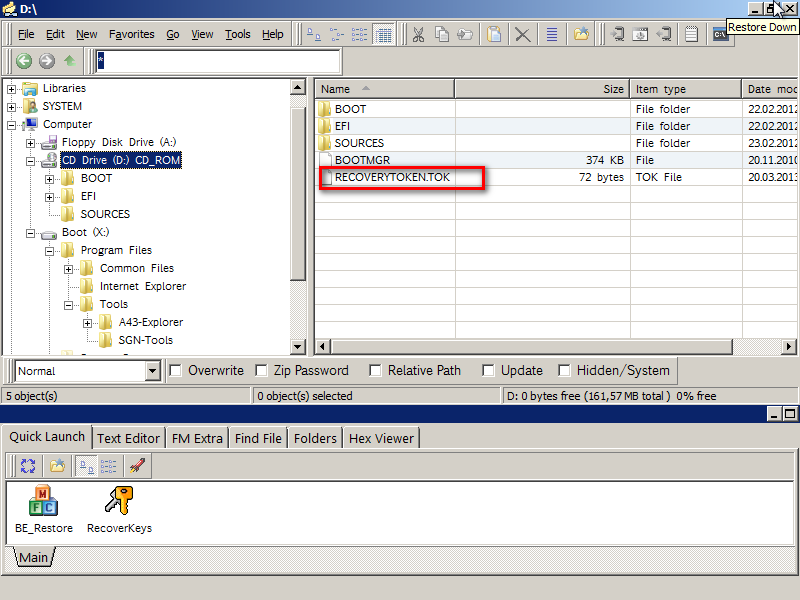Tick the Zip Password checkbox

click(x=262, y=371)
